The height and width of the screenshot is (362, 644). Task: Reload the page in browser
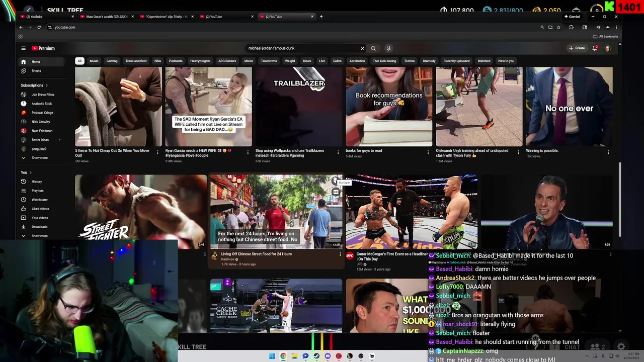coord(39,27)
